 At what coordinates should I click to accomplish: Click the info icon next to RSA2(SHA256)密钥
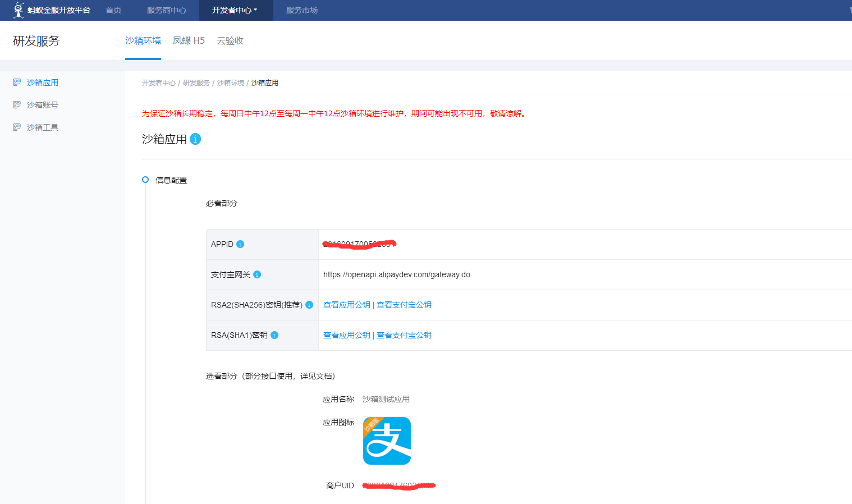309,305
